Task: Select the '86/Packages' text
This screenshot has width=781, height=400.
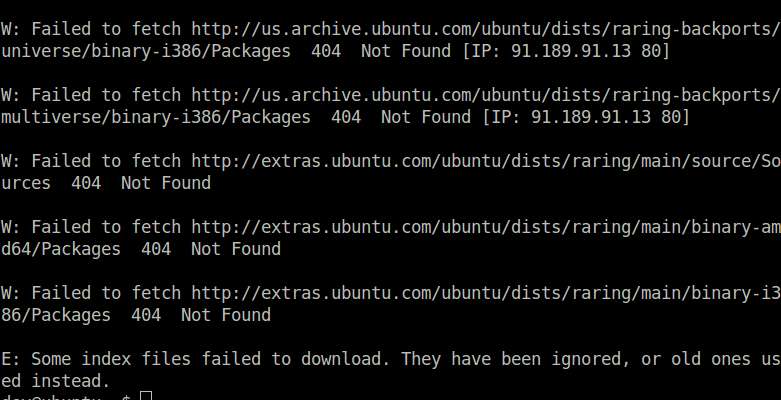Action: pos(56,315)
